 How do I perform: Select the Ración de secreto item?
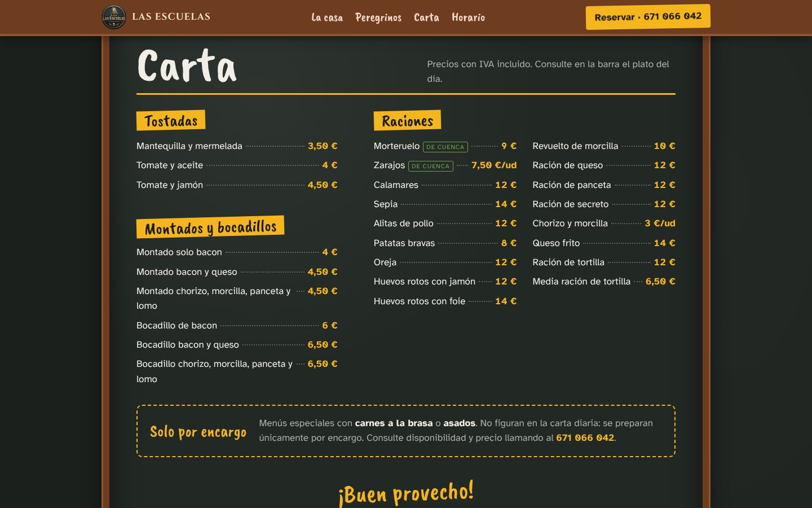coord(604,204)
